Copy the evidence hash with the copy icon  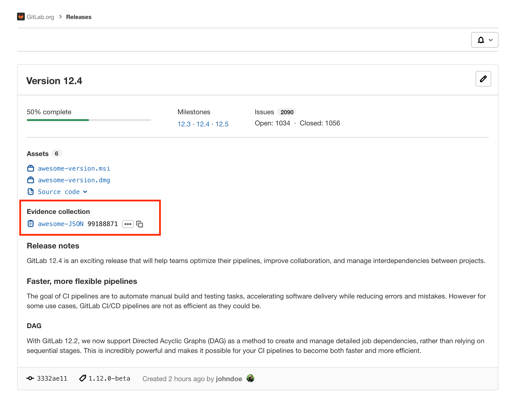[140, 224]
